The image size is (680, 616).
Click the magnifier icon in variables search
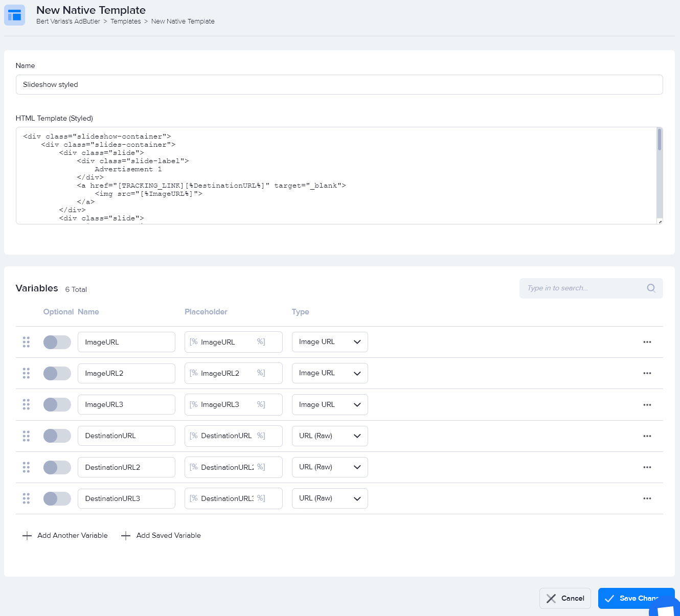click(x=651, y=288)
